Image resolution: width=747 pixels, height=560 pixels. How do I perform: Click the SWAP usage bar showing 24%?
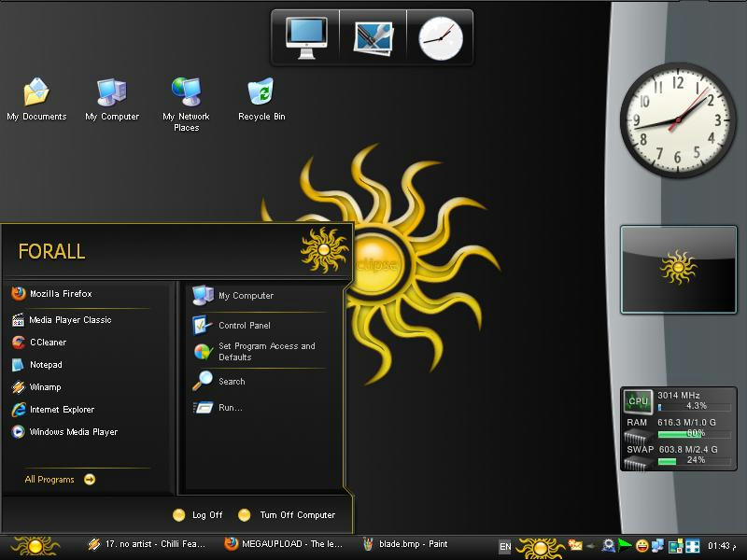[694, 460]
